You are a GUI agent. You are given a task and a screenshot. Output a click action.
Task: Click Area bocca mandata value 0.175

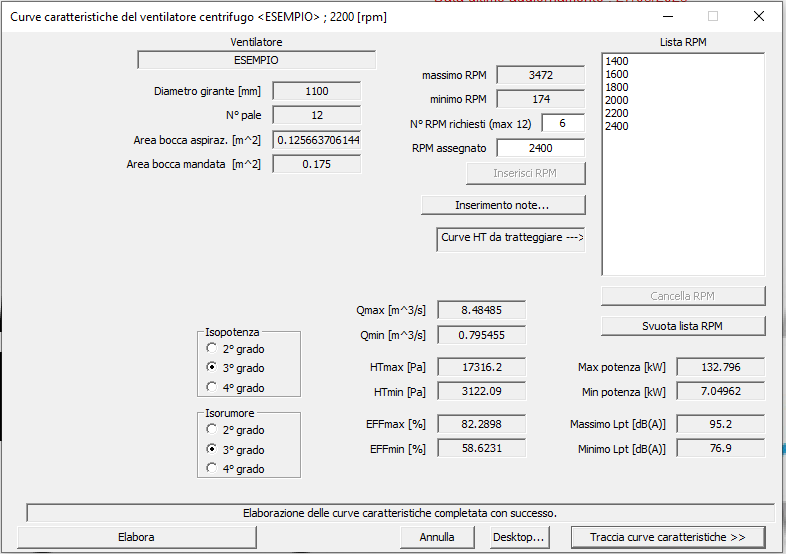click(x=317, y=164)
